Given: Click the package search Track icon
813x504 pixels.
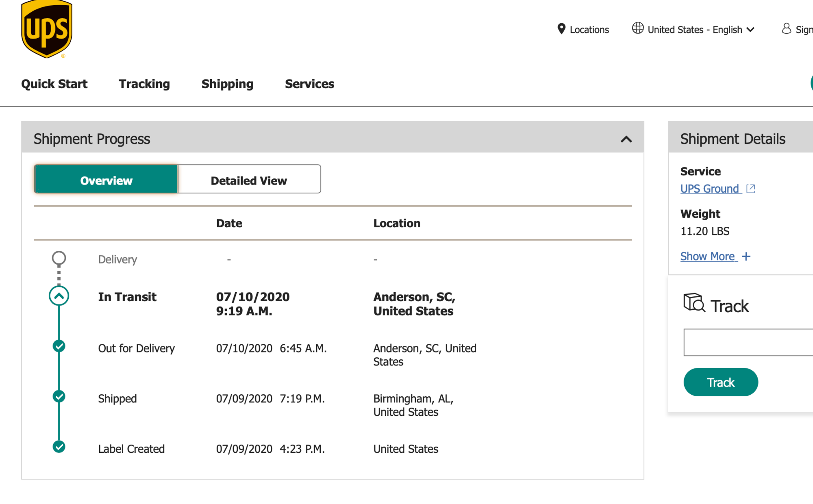Looking at the screenshot, I should click(694, 302).
